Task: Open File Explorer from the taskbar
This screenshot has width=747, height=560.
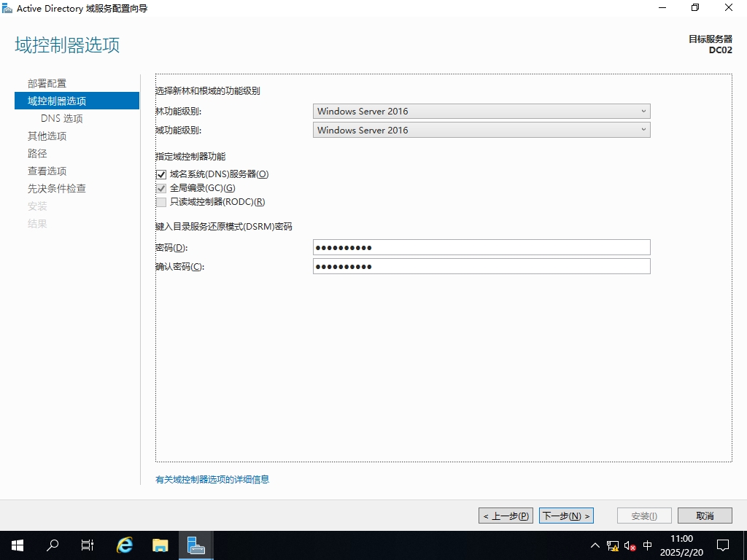Action: tap(160, 545)
